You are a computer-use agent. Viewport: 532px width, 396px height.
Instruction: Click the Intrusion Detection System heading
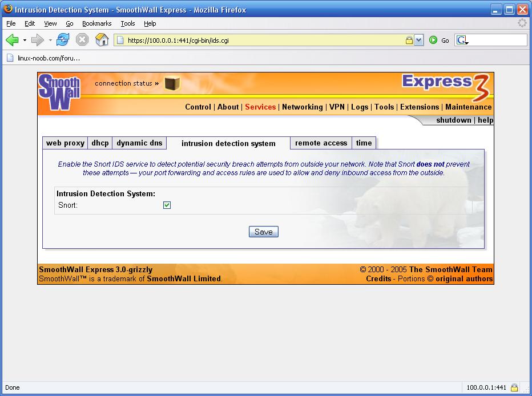click(106, 193)
